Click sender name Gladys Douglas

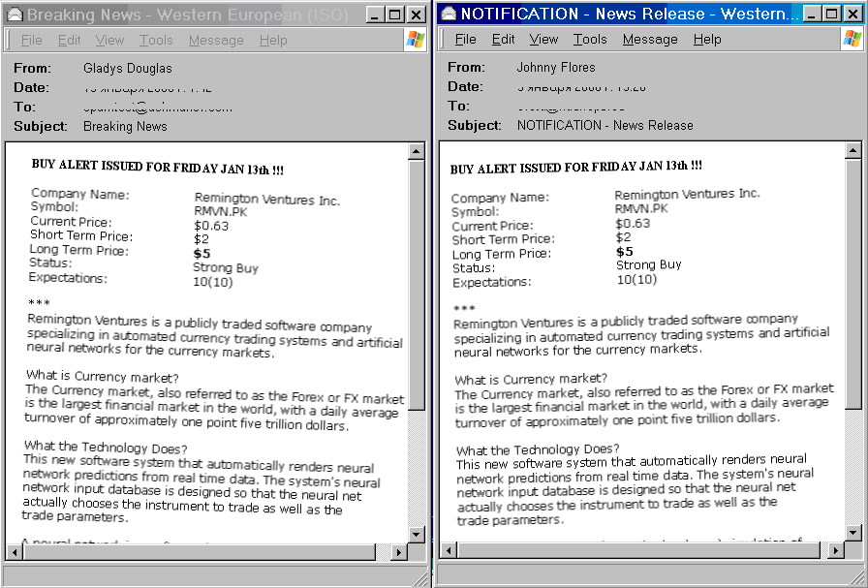[x=128, y=68]
